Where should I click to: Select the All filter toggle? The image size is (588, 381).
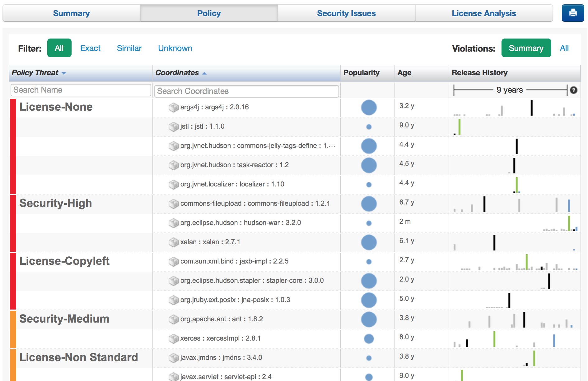coord(59,48)
